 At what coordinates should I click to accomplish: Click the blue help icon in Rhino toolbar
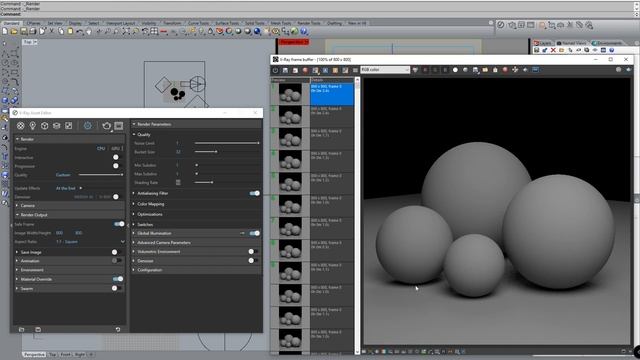[x=304, y=31]
